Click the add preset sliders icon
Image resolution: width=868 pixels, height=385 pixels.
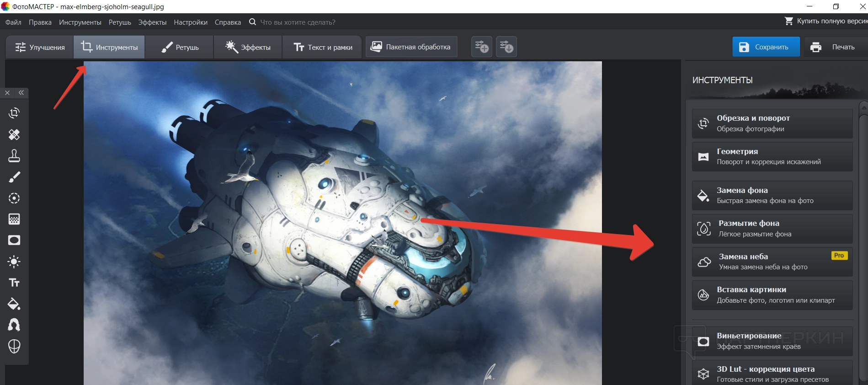pyautogui.click(x=481, y=47)
